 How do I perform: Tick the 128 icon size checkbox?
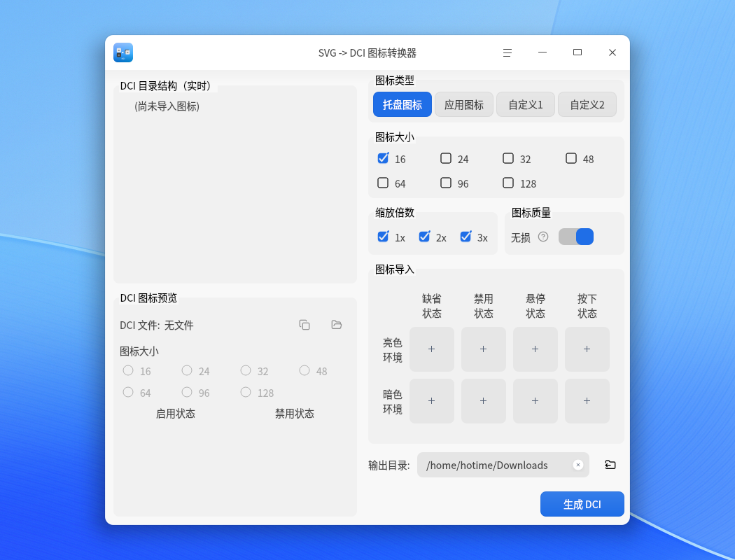click(508, 183)
